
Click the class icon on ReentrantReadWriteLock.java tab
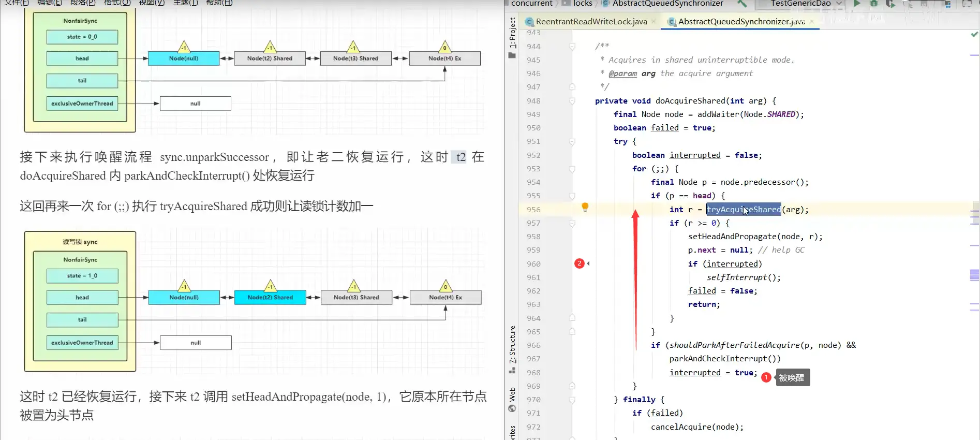click(529, 22)
